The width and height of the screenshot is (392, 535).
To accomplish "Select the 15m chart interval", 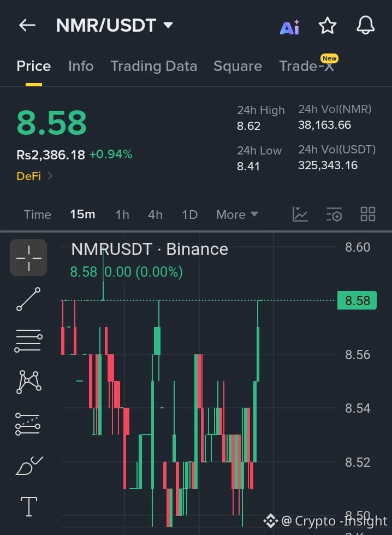I will click(x=82, y=214).
